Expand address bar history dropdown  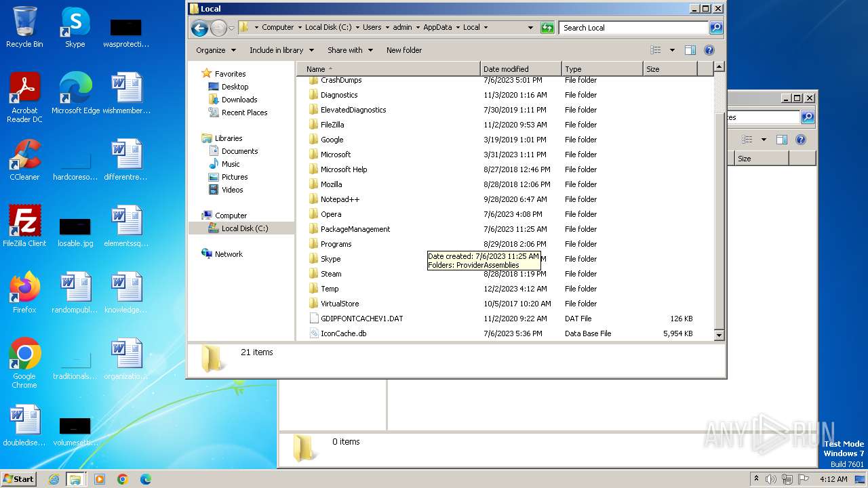click(x=530, y=28)
